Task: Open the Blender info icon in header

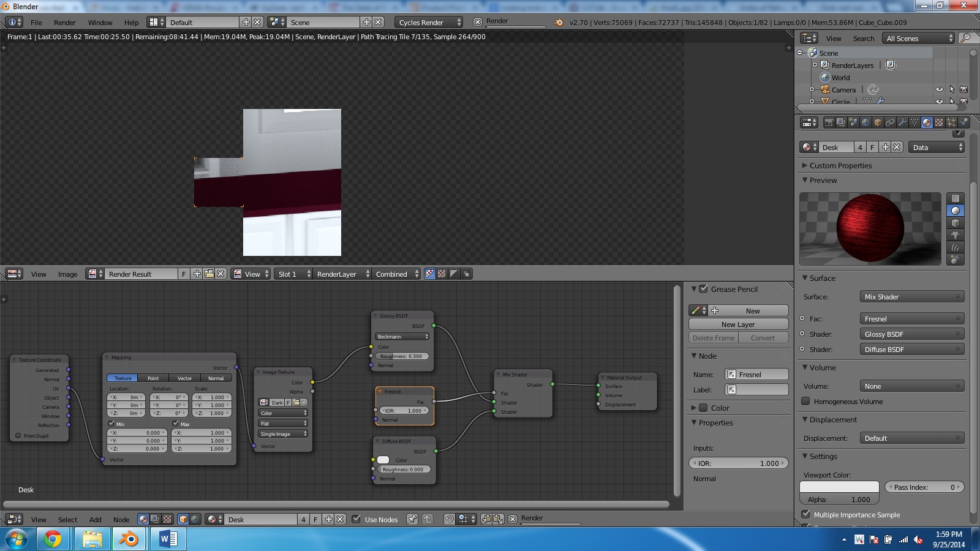Action: tap(13, 22)
